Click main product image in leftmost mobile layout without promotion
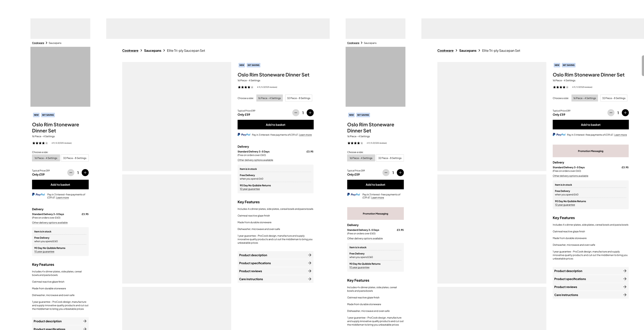The height and width of the screenshot is (330, 644). (x=60, y=77)
